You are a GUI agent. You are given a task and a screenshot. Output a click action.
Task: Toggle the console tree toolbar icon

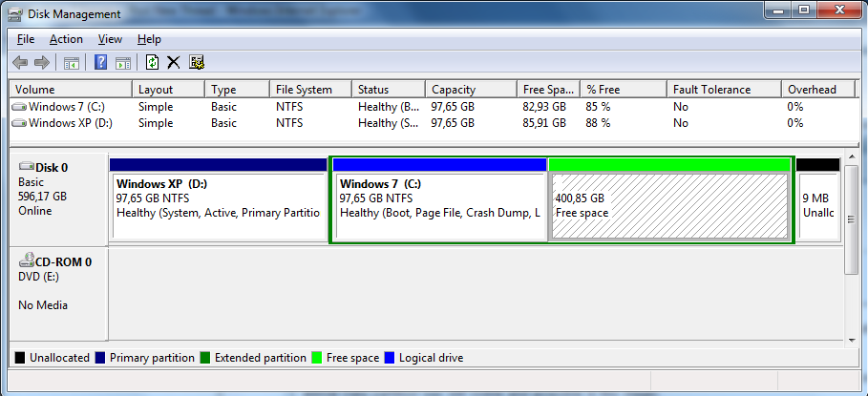pyautogui.click(x=71, y=62)
